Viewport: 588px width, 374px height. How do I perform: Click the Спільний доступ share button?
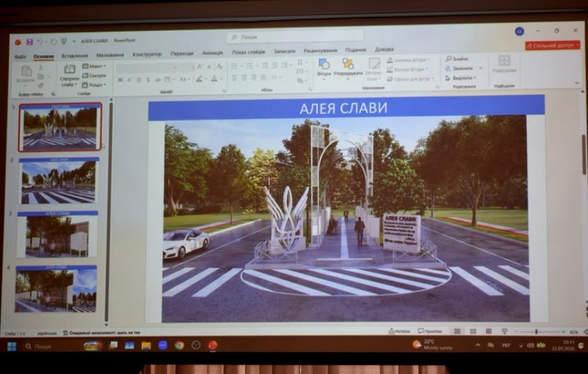click(552, 45)
